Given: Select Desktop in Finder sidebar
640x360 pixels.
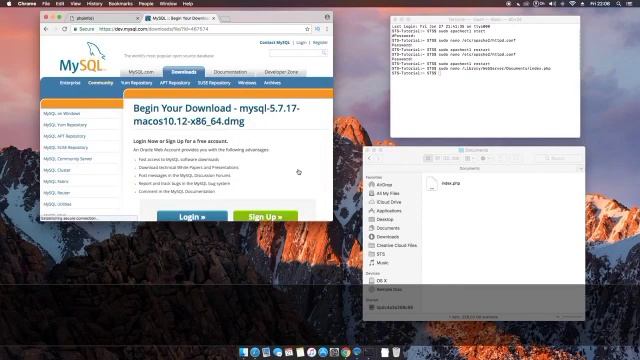Looking at the screenshot, I should [x=381, y=220].
